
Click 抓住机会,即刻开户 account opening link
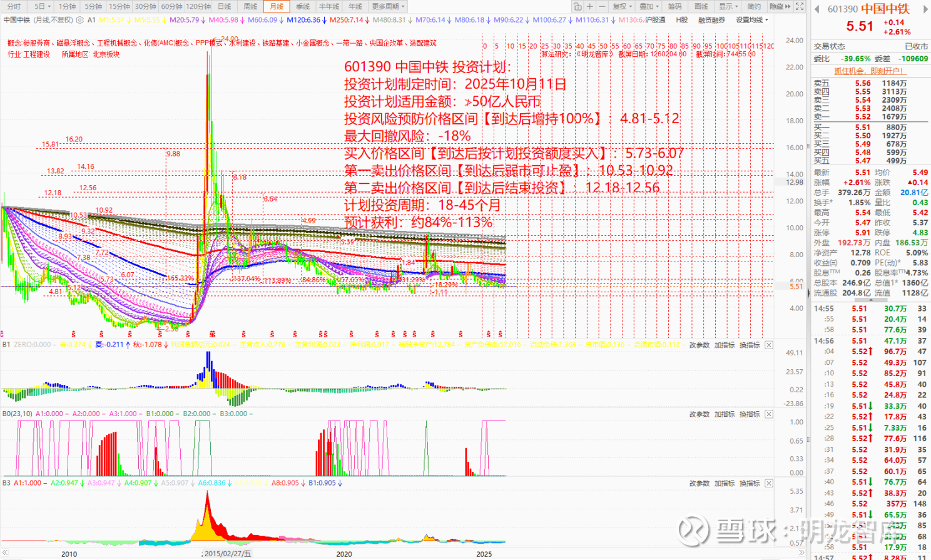point(870,71)
